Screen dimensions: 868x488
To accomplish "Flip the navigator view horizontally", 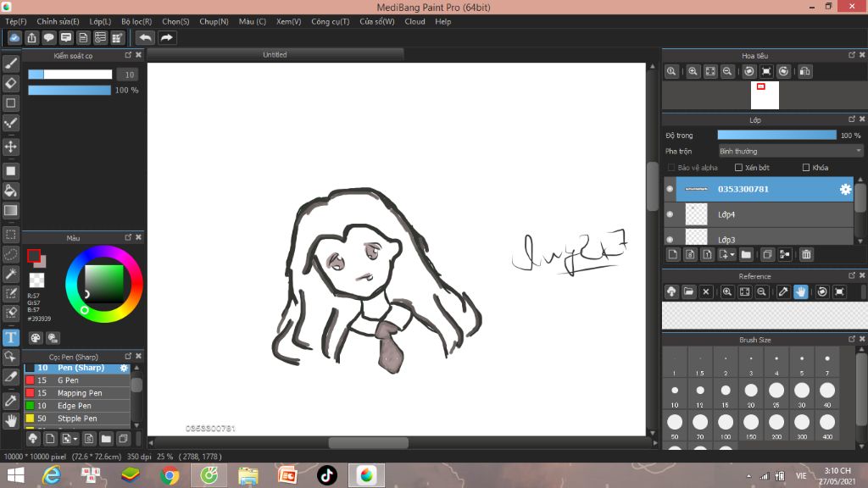I will click(x=805, y=71).
